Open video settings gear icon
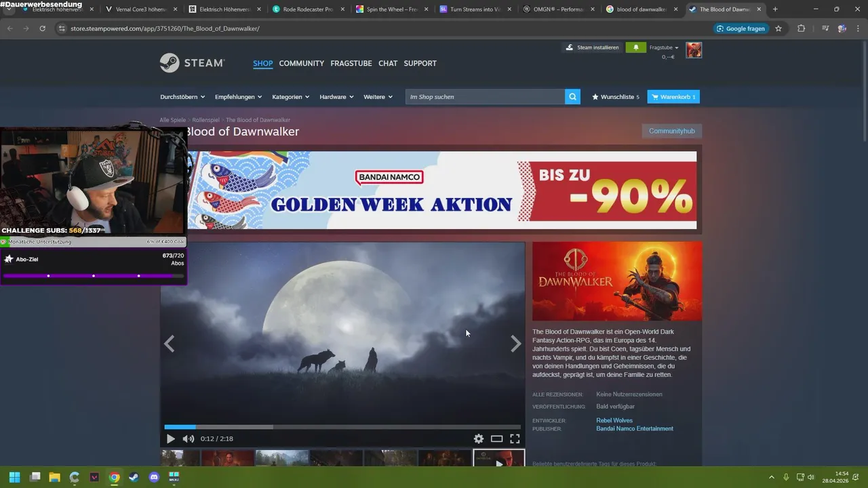This screenshot has height=488, width=868. 479,439
